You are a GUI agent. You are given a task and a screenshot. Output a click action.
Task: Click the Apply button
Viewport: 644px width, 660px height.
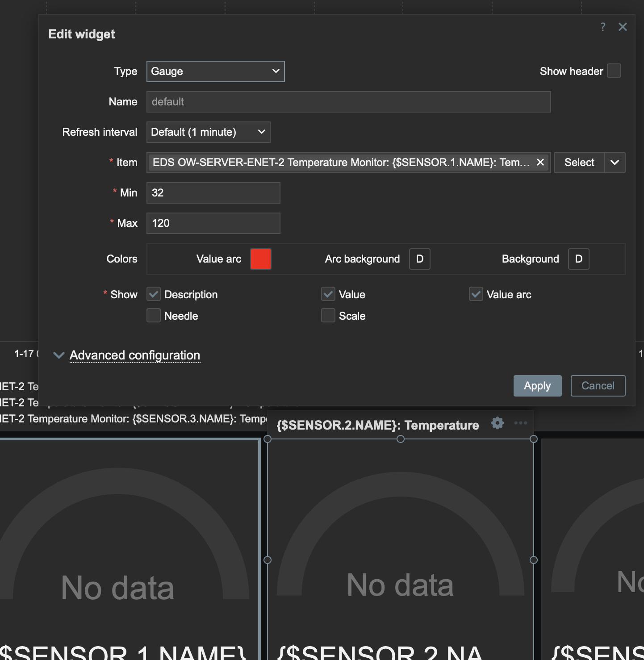pos(537,386)
